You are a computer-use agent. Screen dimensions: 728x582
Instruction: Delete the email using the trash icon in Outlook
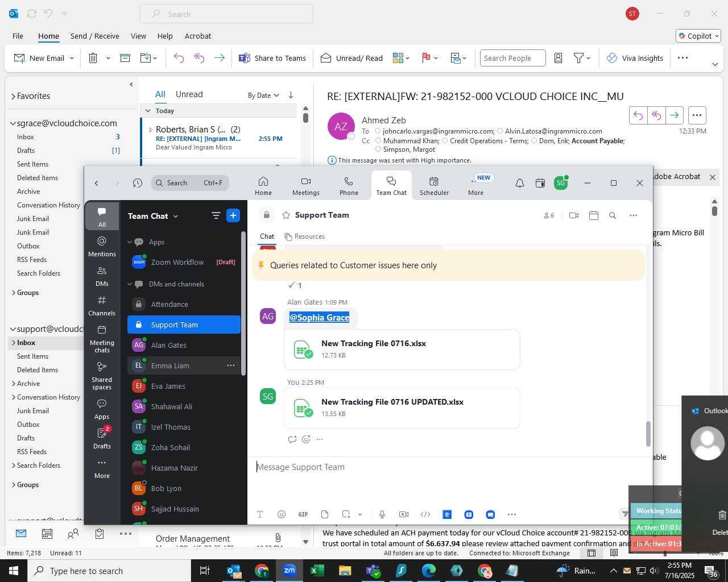pos(93,58)
